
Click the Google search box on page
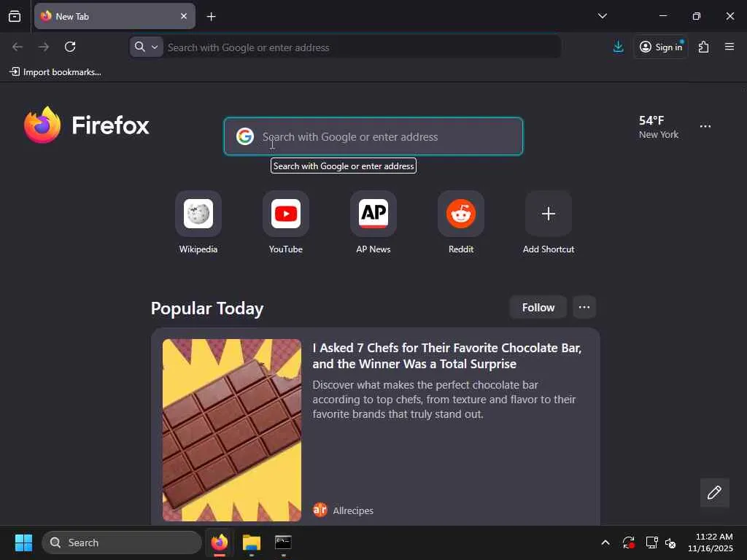[x=373, y=136]
